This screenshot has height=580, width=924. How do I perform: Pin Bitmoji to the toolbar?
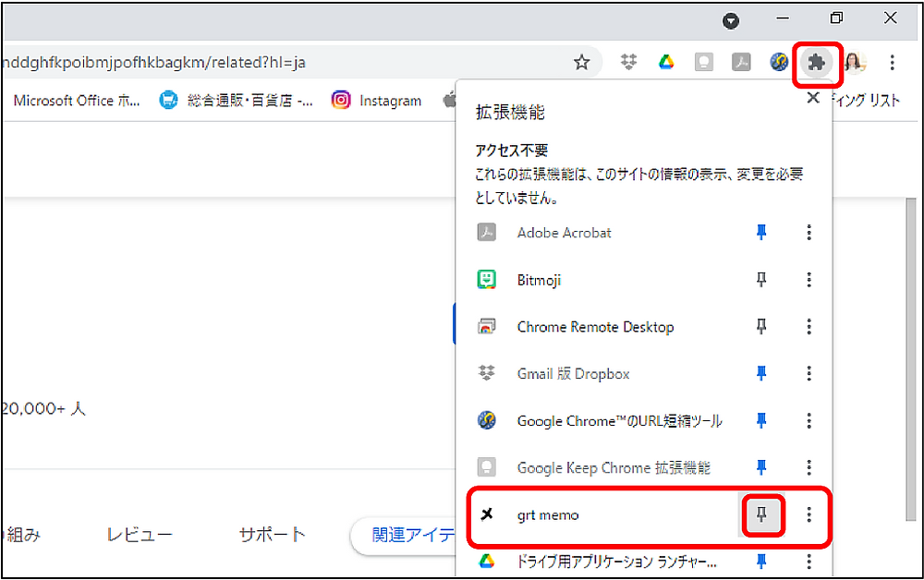tap(761, 280)
